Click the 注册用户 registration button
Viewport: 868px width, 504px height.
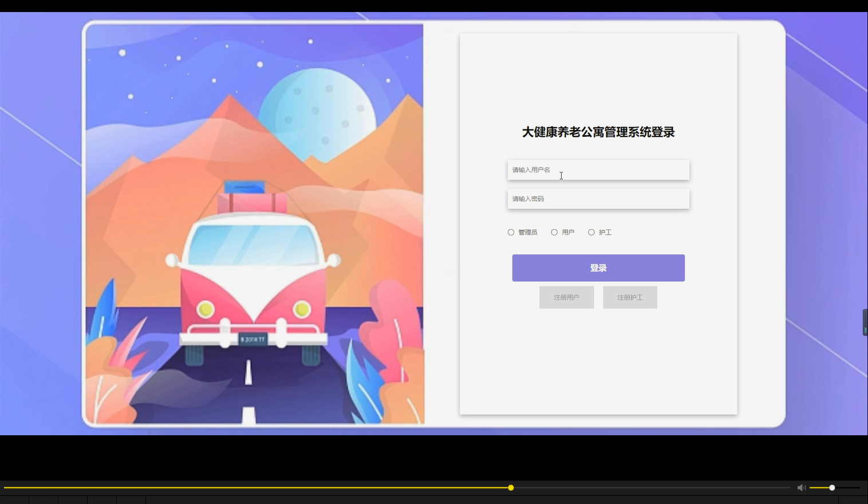(566, 297)
